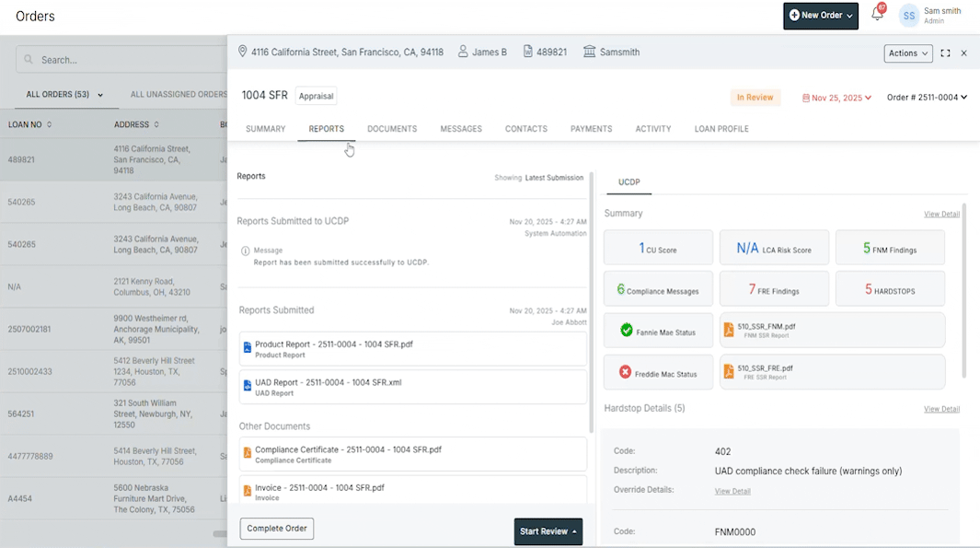Image resolution: width=980 pixels, height=548 pixels.
Task: Click the 510_SSR_FNM.pdf file icon
Action: click(x=729, y=330)
